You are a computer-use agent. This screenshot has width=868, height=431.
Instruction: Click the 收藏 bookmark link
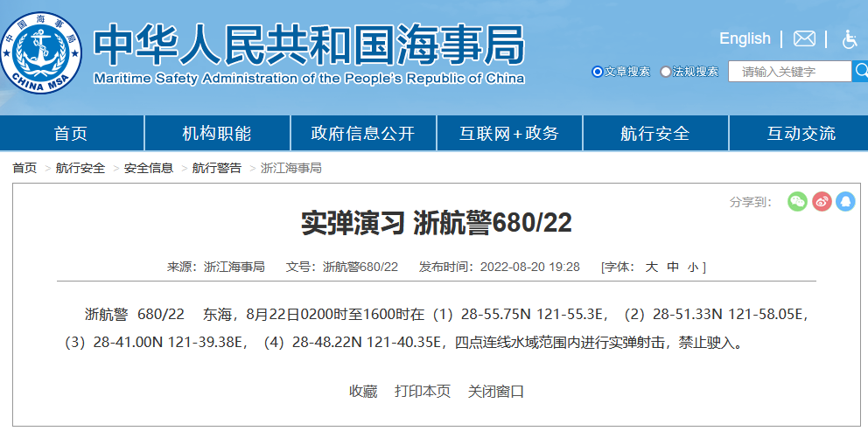click(363, 392)
